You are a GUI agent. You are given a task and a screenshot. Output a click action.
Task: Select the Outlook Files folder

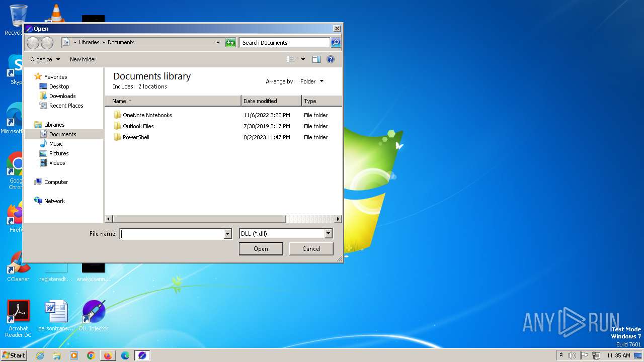coord(134,126)
